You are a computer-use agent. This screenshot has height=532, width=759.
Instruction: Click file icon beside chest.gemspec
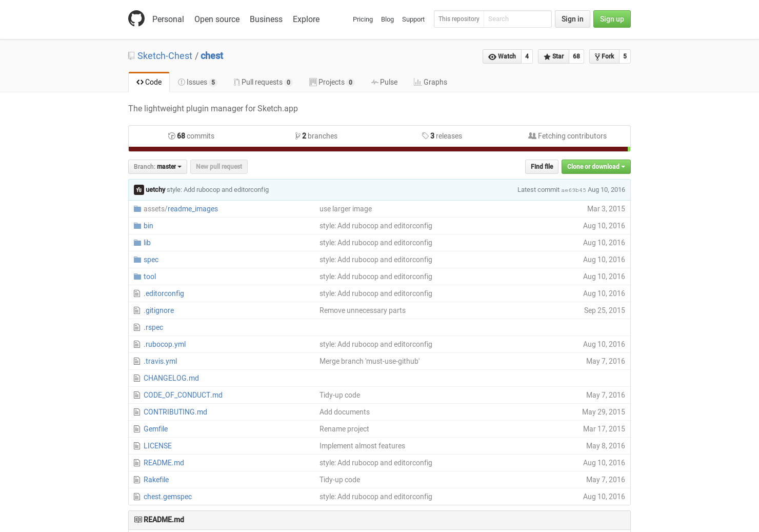pyautogui.click(x=137, y=497)
